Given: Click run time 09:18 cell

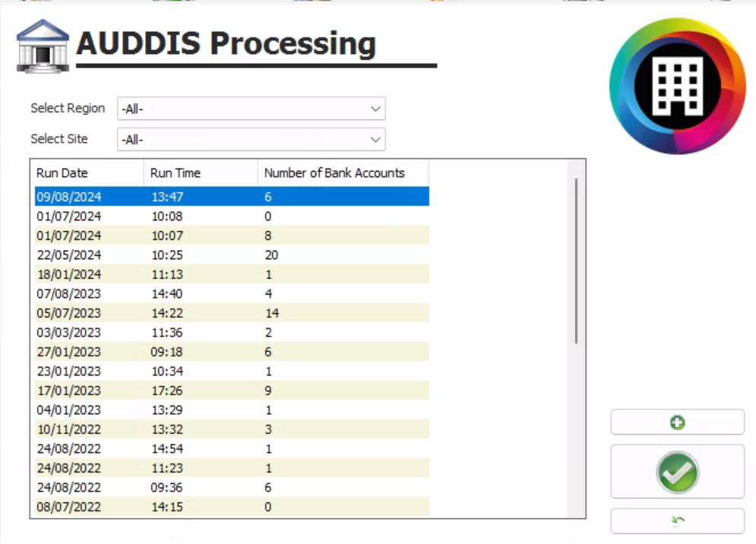Looking at the screenshot, I should [x=166, y=352].
